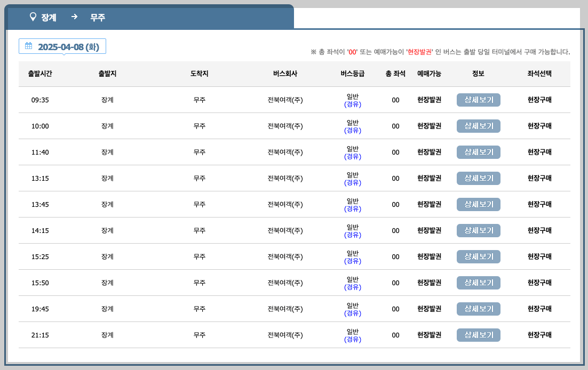Viewport: 588px width, 370px height.
Task: Click 상세보기 for the 13:45 departure
Action: coord(478,204)
